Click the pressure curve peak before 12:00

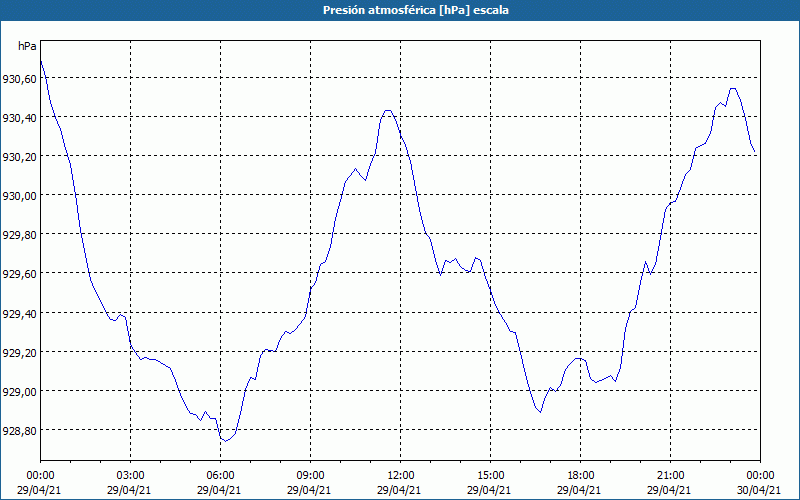388,110
